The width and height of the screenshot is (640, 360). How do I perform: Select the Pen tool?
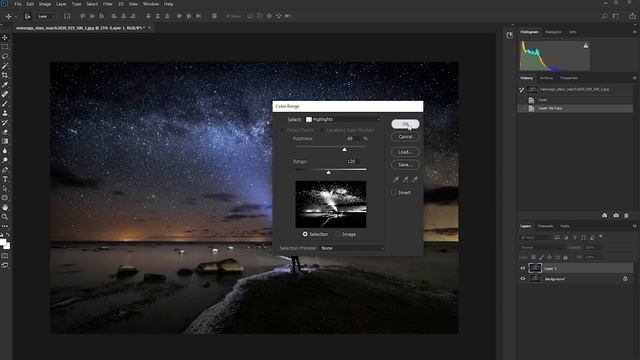[x=5, y=170]
